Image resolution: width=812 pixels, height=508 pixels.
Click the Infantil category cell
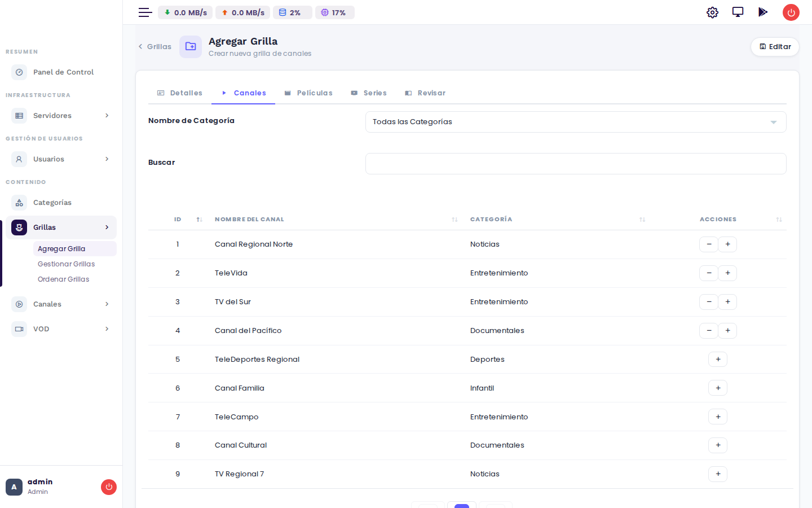pyautogui.click(x=482, y=388)
